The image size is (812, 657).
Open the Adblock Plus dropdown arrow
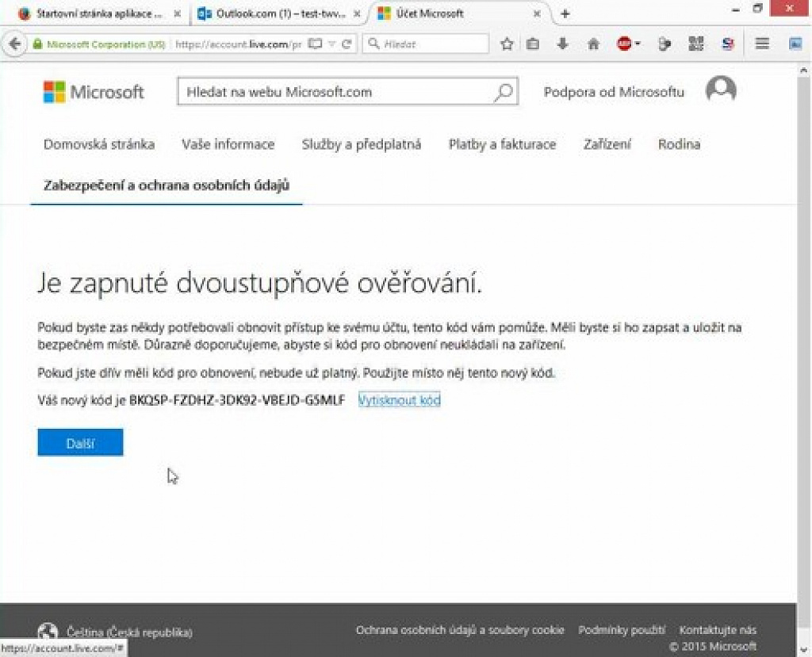[638, 44]
